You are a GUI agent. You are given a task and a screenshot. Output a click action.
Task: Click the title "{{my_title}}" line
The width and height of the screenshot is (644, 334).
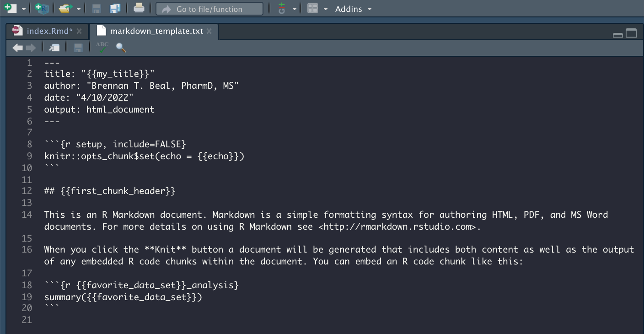pyautogui.click(x=99, y=74)
